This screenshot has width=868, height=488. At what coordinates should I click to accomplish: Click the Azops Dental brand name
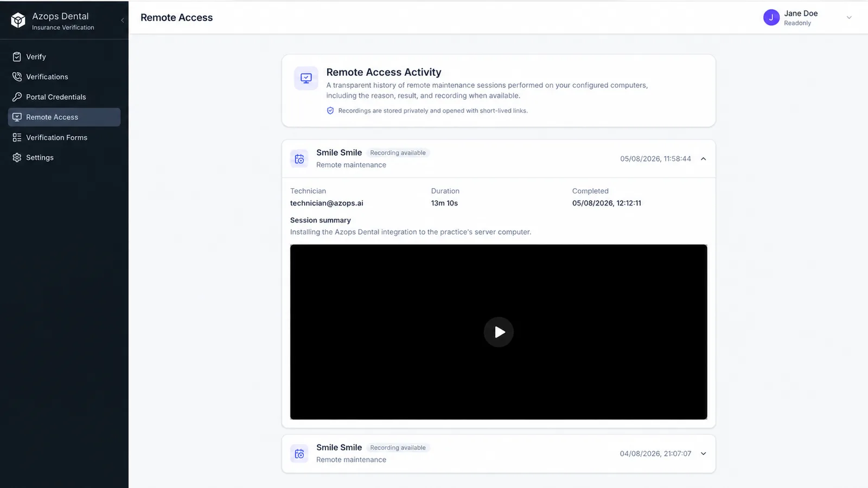(x=60, y=16)
